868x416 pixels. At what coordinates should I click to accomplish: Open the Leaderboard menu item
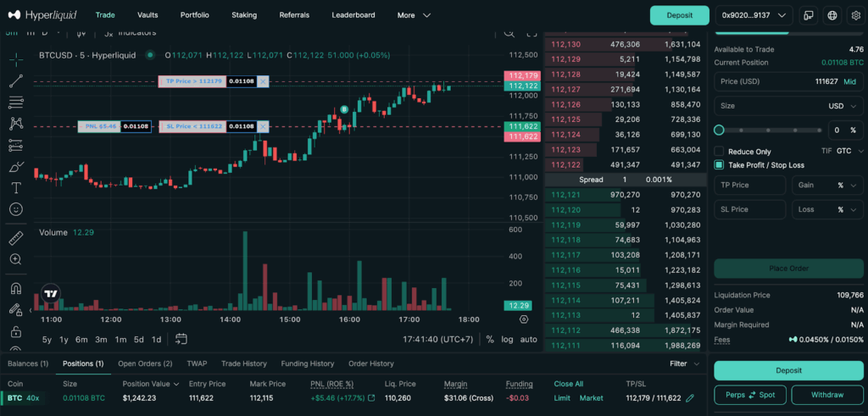353,15
